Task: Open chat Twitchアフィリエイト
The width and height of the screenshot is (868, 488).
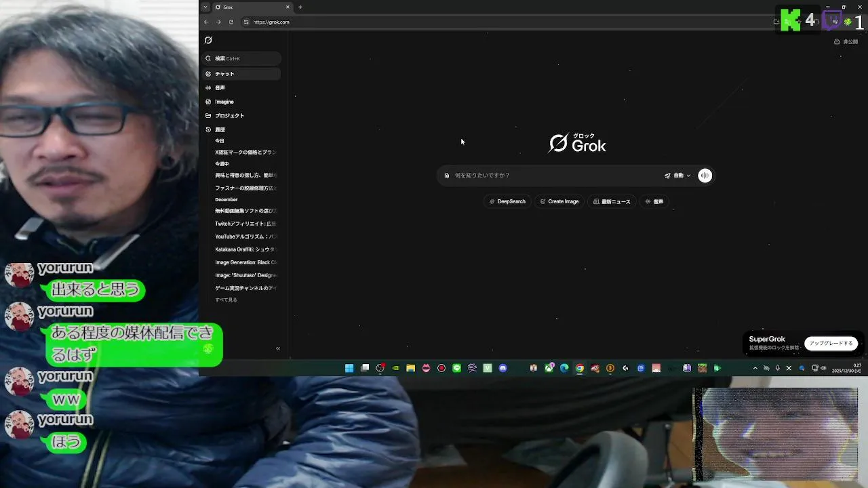Action: [x=245, y=224]
